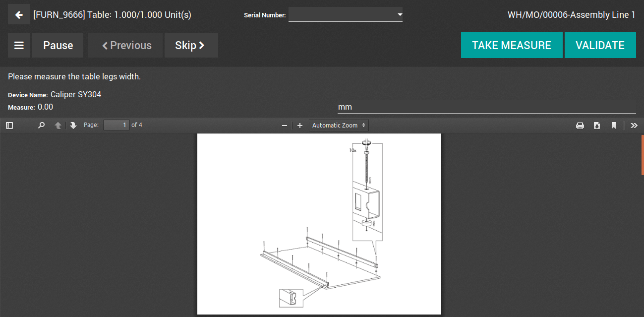Screen dimensions: 644x317
Task: Click the PDF page number field
Action: (117, 125)
